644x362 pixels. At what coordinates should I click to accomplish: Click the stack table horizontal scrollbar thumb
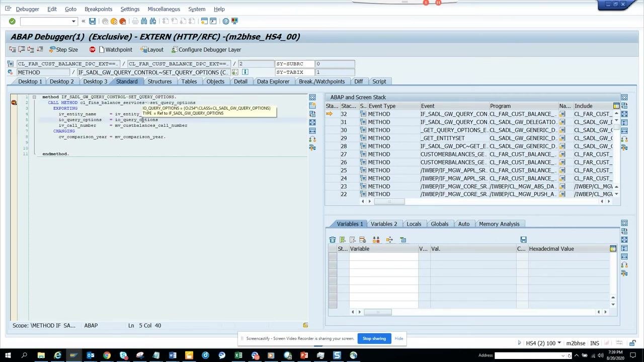(x=389, y=202)
